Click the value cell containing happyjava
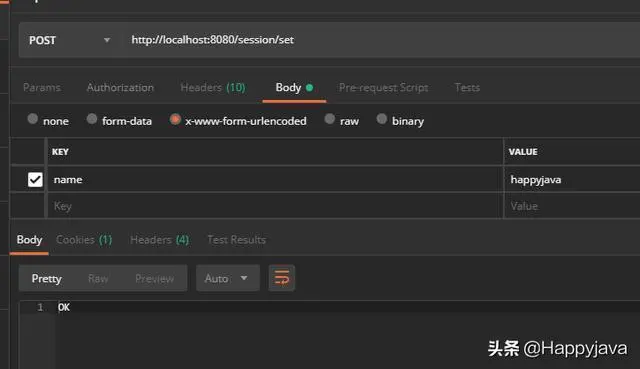The image size is (640, 369). pyautogui.click(x=572, y=180)
